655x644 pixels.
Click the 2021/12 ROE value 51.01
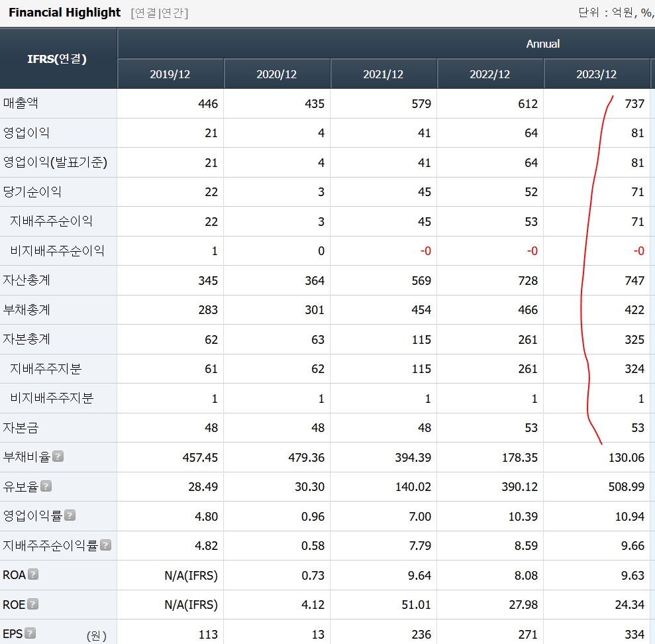[416, 605]
